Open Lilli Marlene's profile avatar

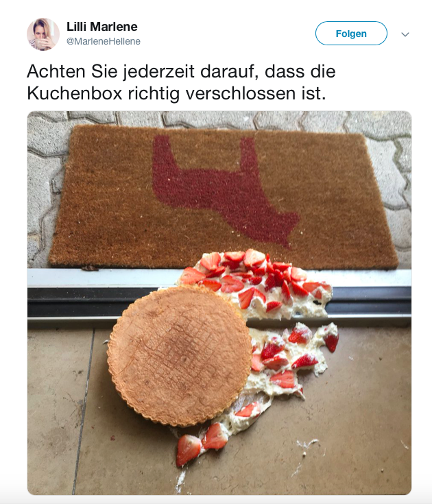pos(43,34)
